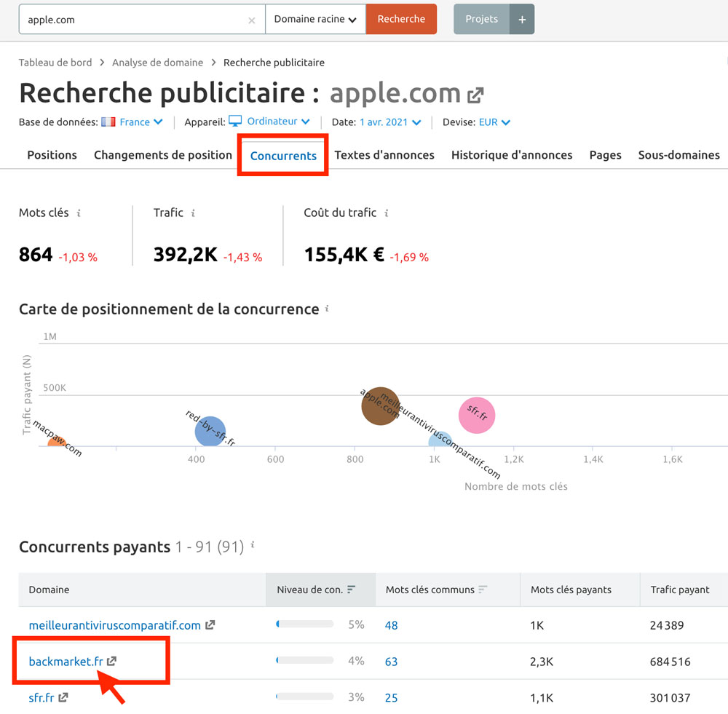Click the meilleurantiviruscomparatif.com light-blue bubble
728x714 pixels.
(440, 439)
